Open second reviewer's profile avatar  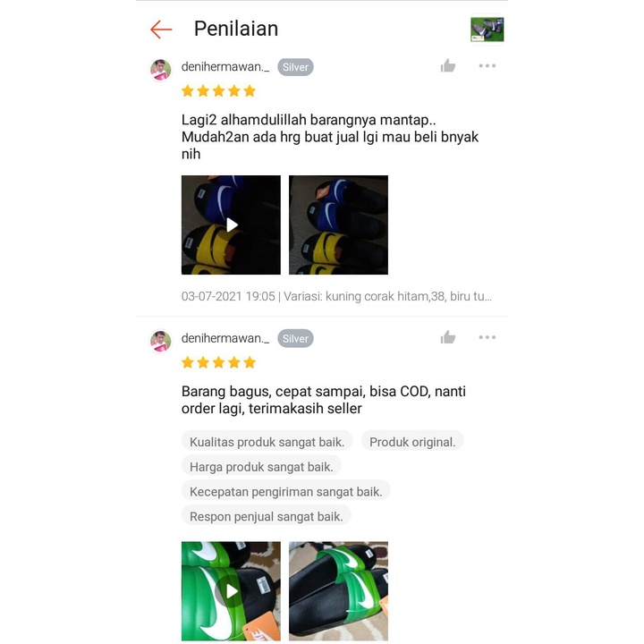(161, 341)
